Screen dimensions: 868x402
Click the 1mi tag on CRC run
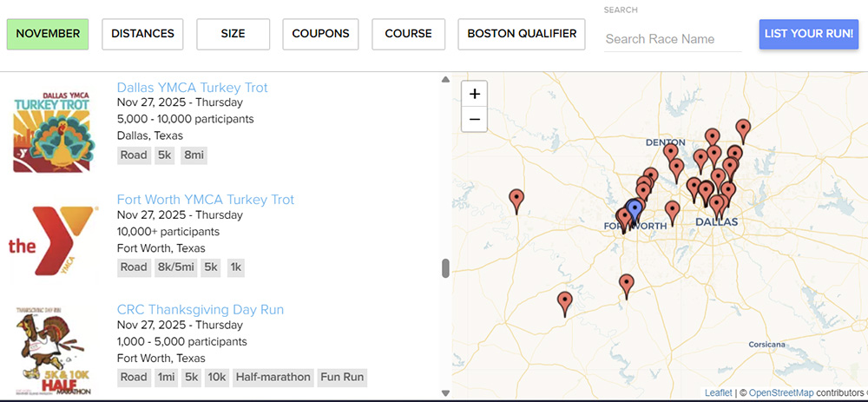[166, 377]
